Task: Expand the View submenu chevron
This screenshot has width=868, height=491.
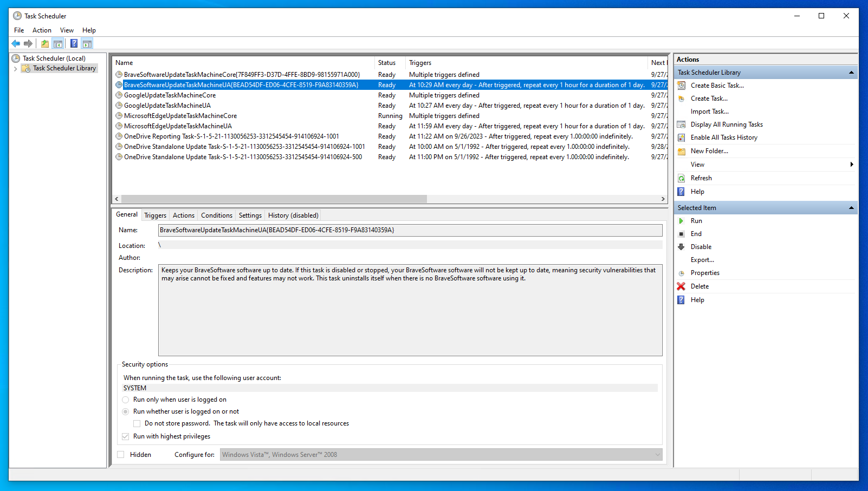Action: point(851,164)
